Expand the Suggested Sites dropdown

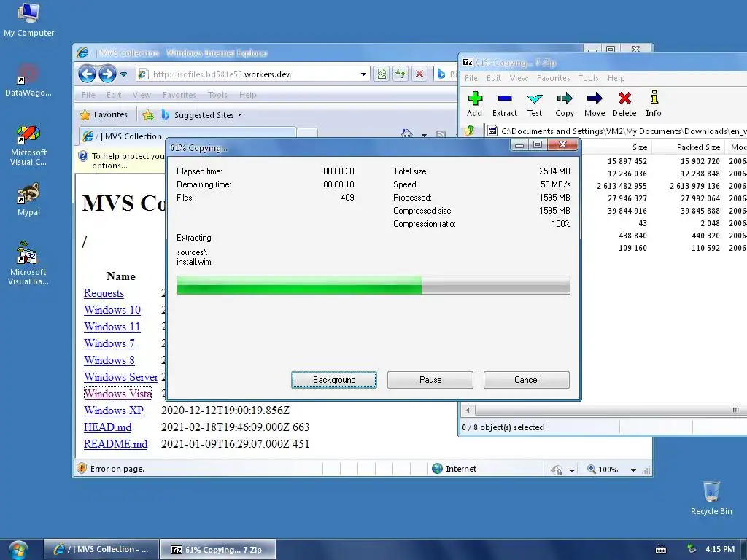tap(239, 114)
